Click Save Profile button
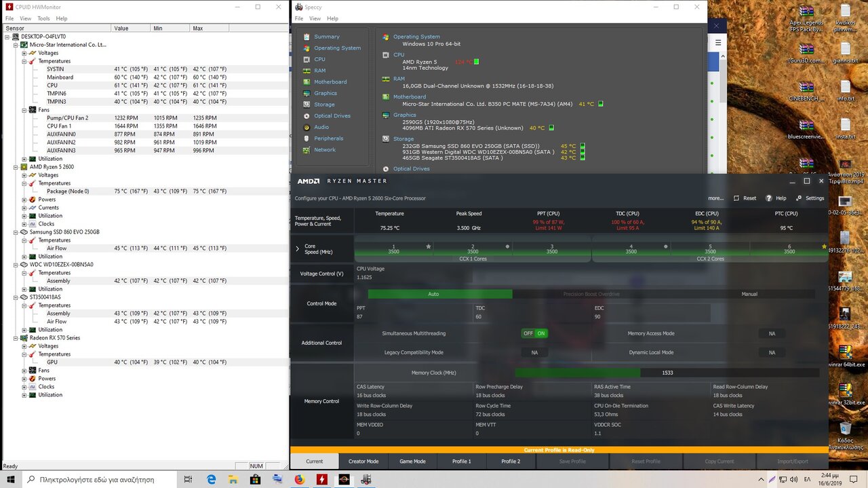868x488 pixels. 573,462
